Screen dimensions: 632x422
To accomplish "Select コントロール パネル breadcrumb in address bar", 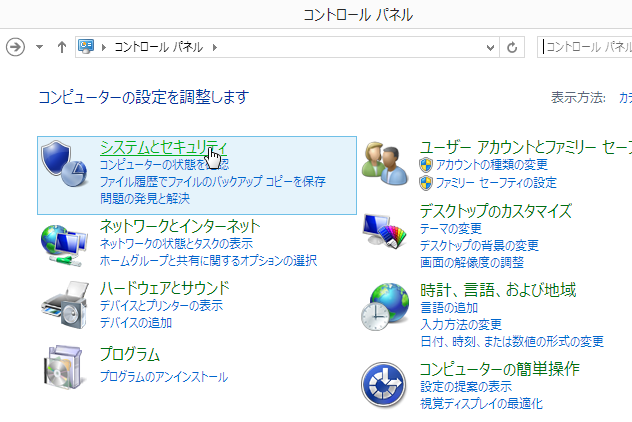I will coord(159,47).
